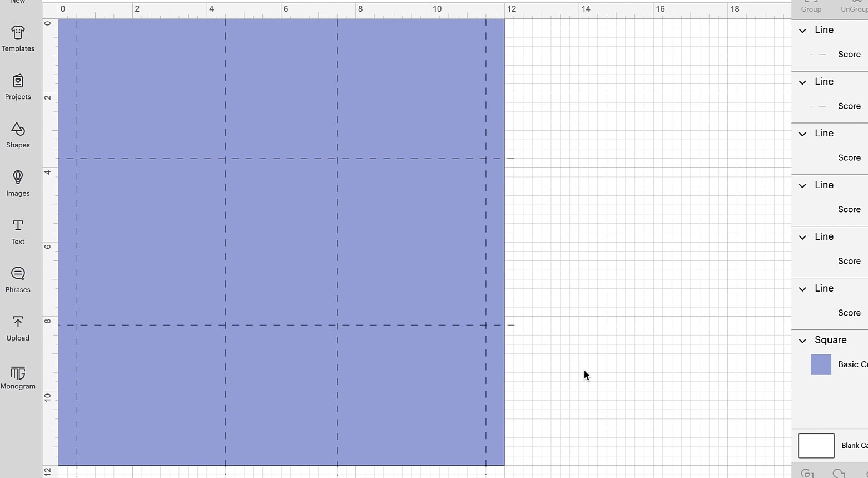The height and width of the screenshot is (478, 868).
Task: Add a Text object
Action: pos(18,232)
